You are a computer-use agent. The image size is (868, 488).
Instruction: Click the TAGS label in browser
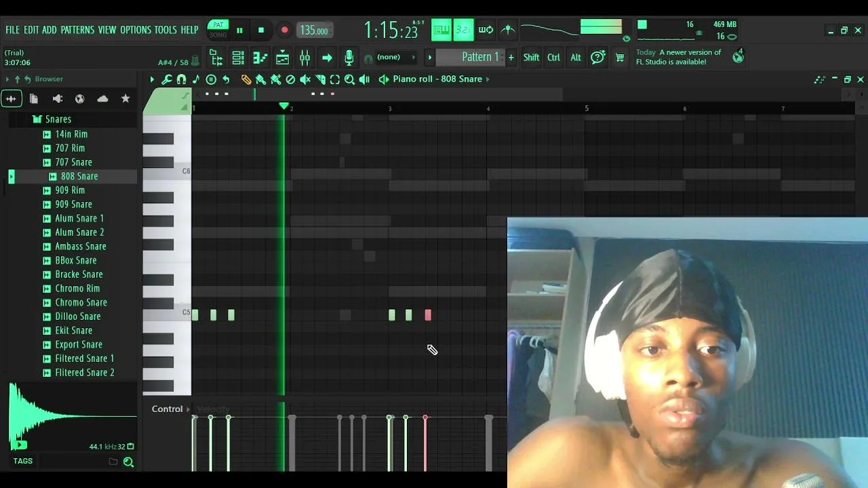point(22,462)
